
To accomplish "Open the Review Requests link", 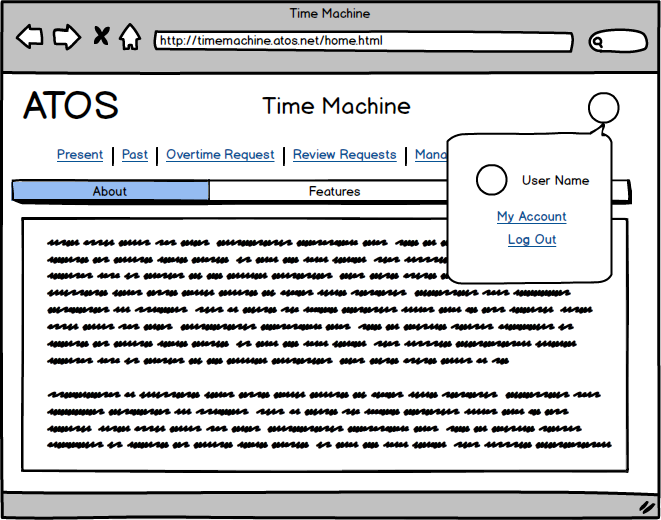I will click(344, 155).
